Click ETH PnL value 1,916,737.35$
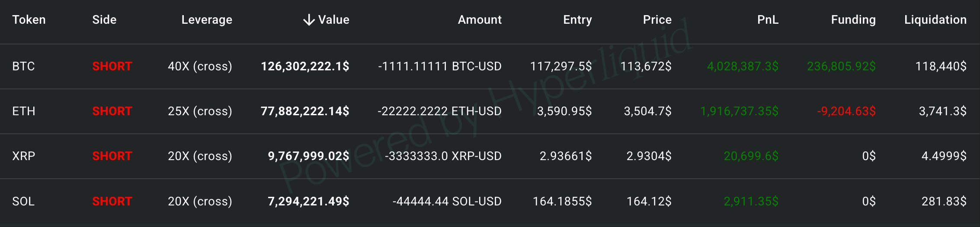The height and width of the screenshot is (227, 980). pyautogui.click(x=739, y=111)
